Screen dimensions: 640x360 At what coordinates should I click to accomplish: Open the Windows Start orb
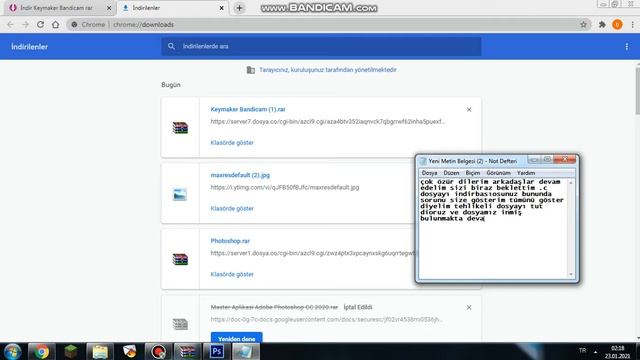click(12, 351)
